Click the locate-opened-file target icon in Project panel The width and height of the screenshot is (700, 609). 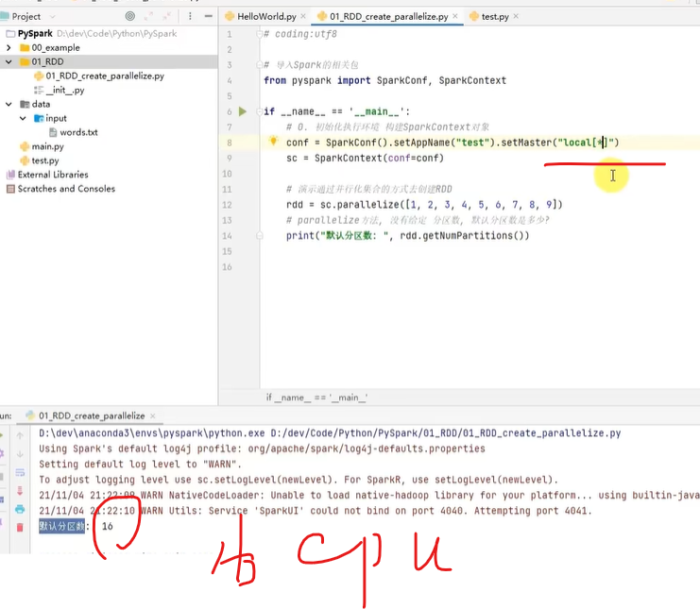(x=130, y=16)
